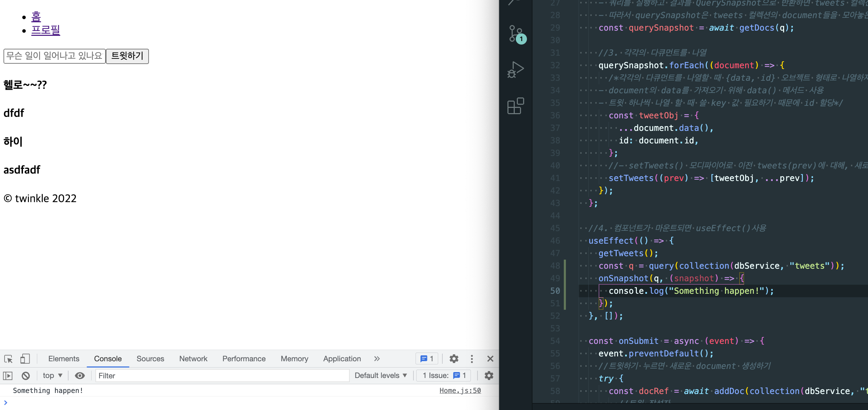
Task: Expand the Default levels dropdown
Action: point(381,376)
